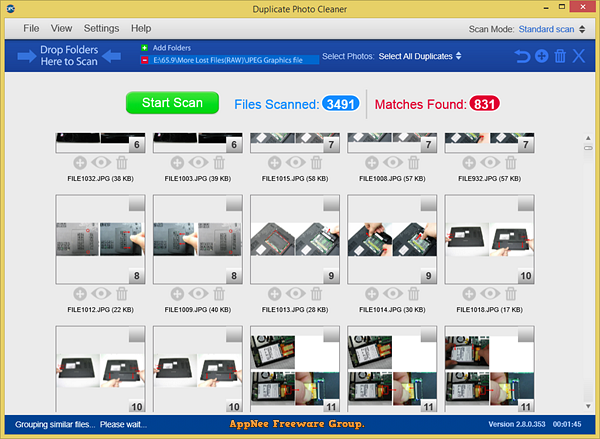Image resolution: width=600 pixels, height=439 pixels.
Task: Click the circled plus icon in the blue toolbar
Action: 541,56
